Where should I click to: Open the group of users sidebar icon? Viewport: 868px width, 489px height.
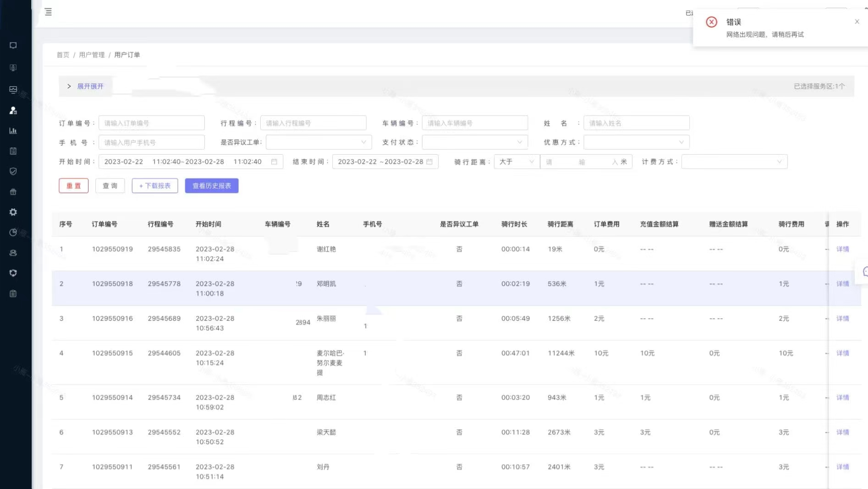click(x=13, y=253)
